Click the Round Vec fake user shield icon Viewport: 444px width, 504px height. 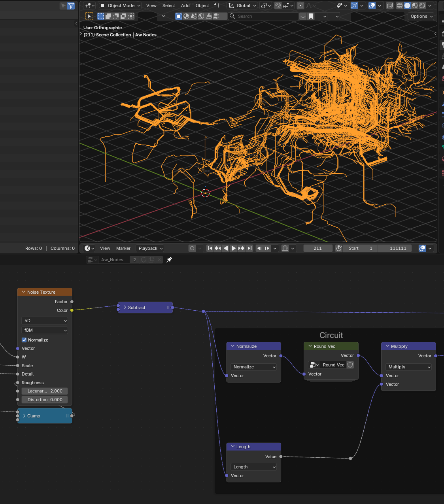[x=350, y=365]
